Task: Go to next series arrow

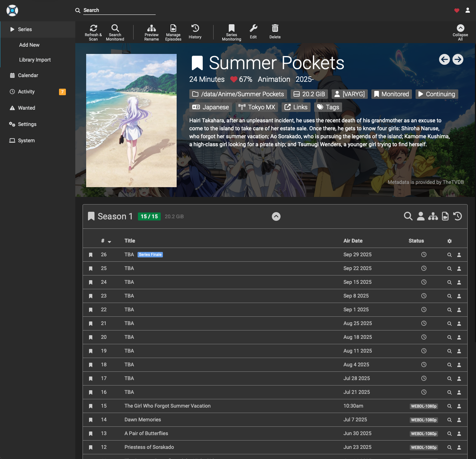Action: pos(458,59)
